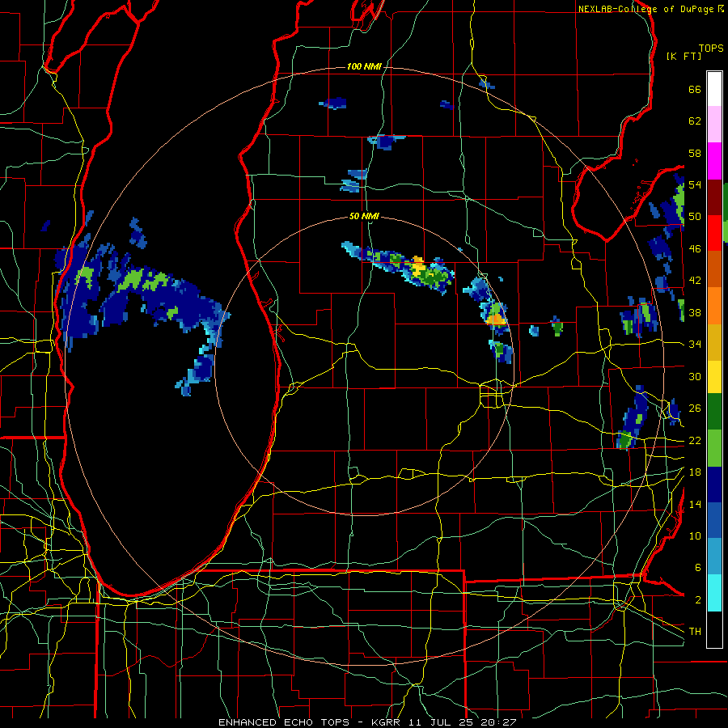The width and height of the screenshot is (728, 728).
Task: Click the light blue 6 kft legend swatch
Action: 714,557
